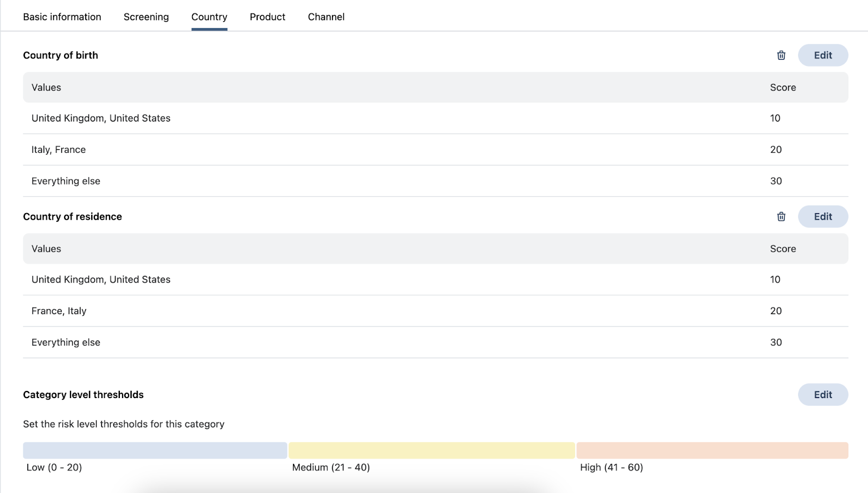Edit the Country of birth section

pyautogui.click(x=822, y=55)
